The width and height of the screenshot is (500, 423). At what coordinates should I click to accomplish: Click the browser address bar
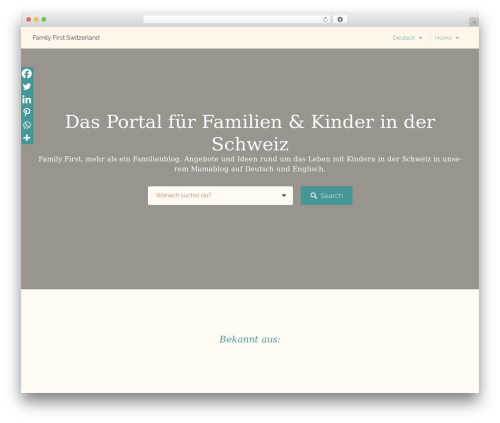coord(237,19)
